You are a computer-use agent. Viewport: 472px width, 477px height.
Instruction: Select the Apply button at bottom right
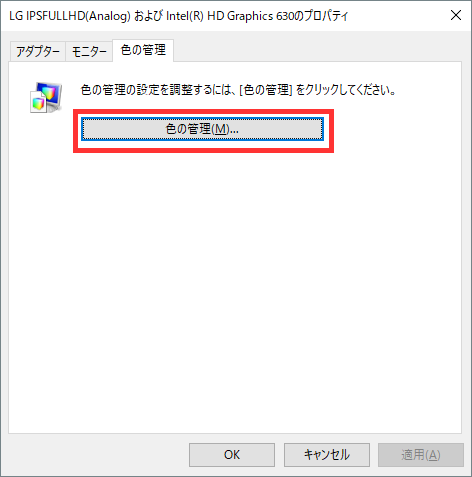[x=421, y=455]
